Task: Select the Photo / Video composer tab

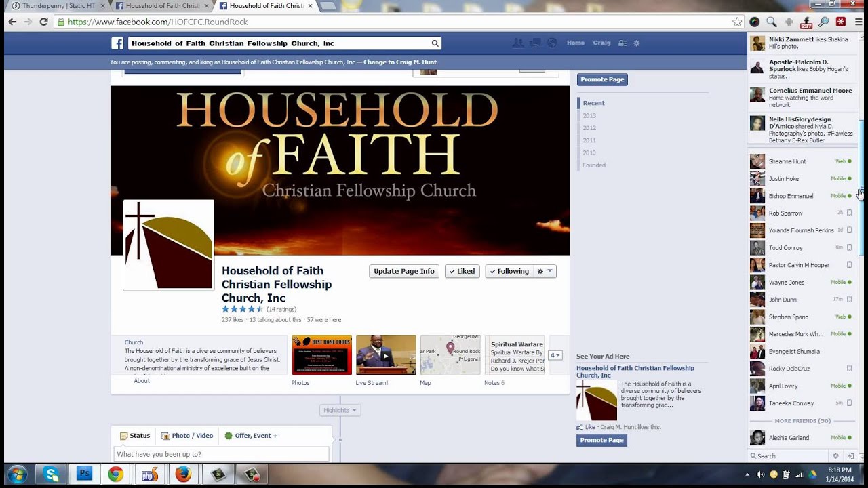Action: click(x=187, y=436)
